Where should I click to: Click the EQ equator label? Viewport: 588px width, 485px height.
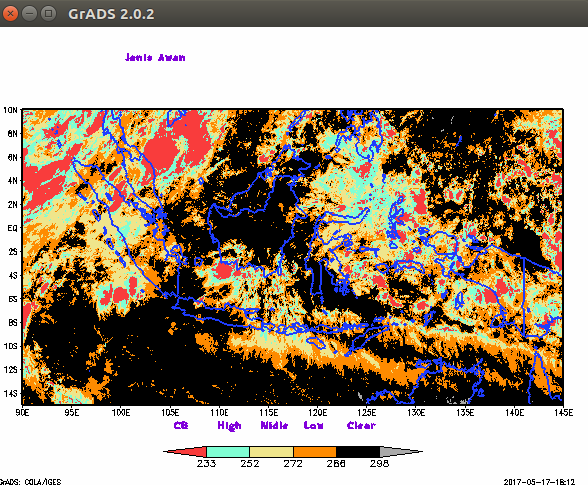12,228
